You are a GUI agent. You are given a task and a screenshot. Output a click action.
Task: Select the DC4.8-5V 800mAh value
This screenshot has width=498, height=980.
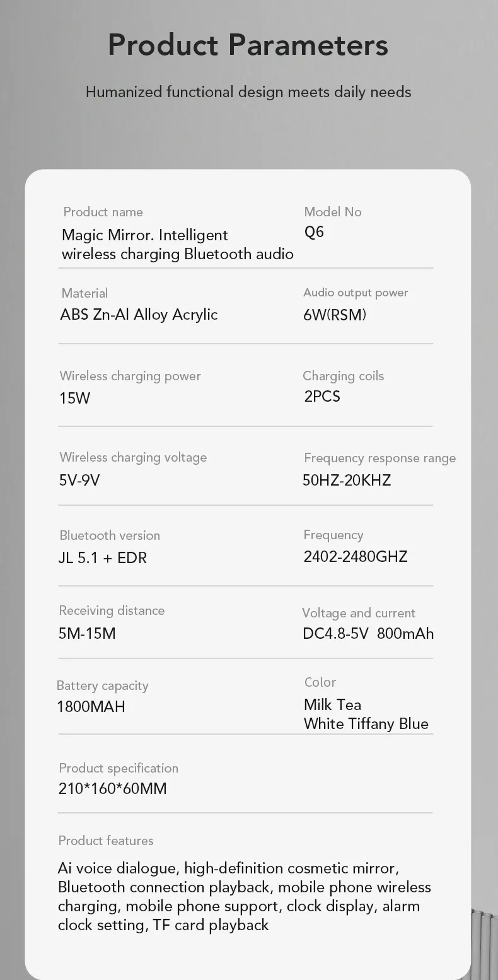368,633
